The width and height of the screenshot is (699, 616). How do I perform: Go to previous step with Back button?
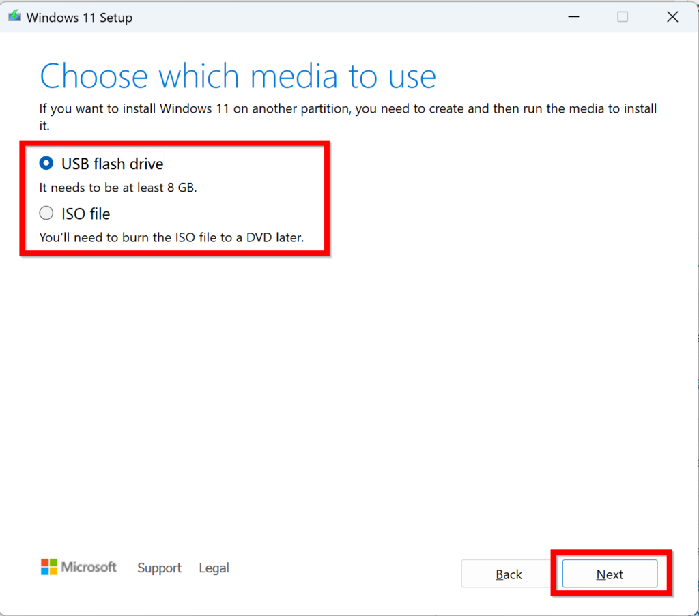(x=509, y=574)
